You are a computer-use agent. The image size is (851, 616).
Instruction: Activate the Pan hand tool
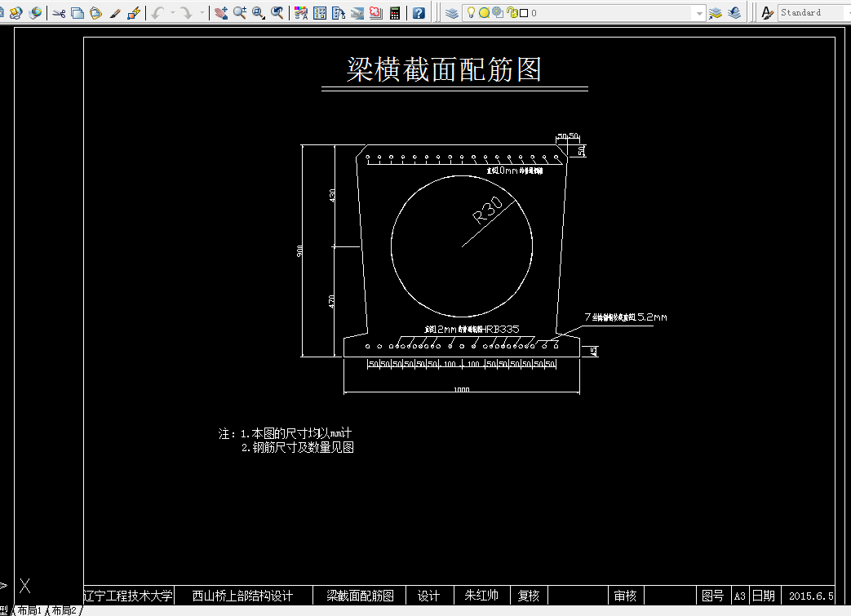221,12
